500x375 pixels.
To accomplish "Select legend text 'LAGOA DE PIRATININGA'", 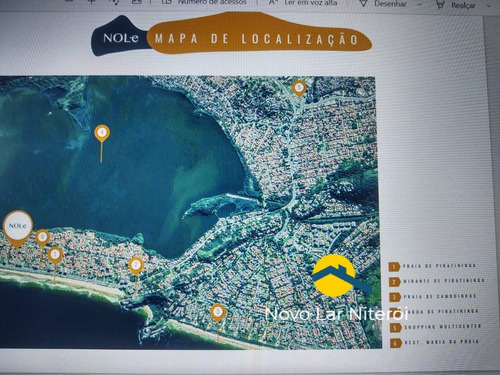I will (441, 311).
